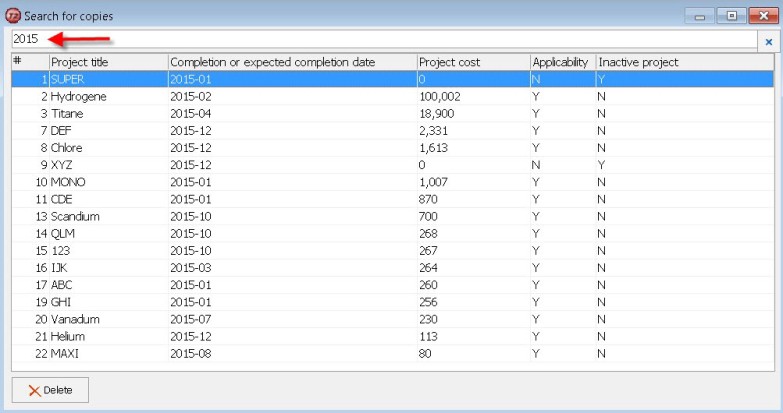Select the highlighted SUPER project row

click(x=392, y=79)
